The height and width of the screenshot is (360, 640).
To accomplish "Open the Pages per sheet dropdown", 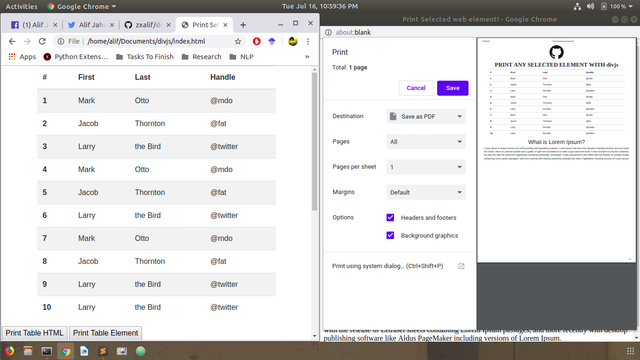I will pyautogui.click(x=426, y=167).
